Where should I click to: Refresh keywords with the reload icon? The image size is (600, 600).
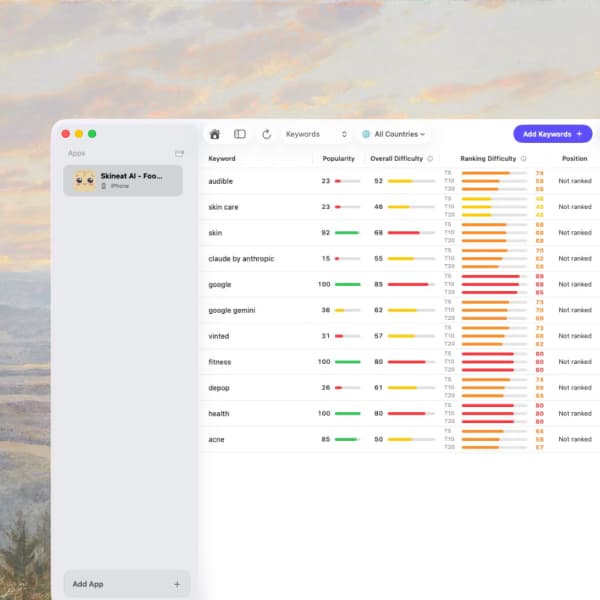[x=267, y=134]
